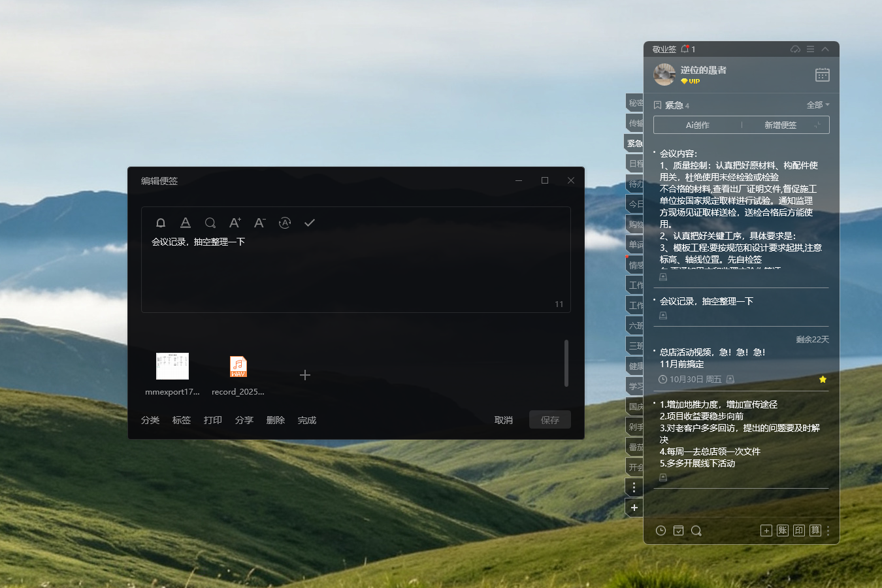
Task: Click the 新增便签 button
Action: 781,125
